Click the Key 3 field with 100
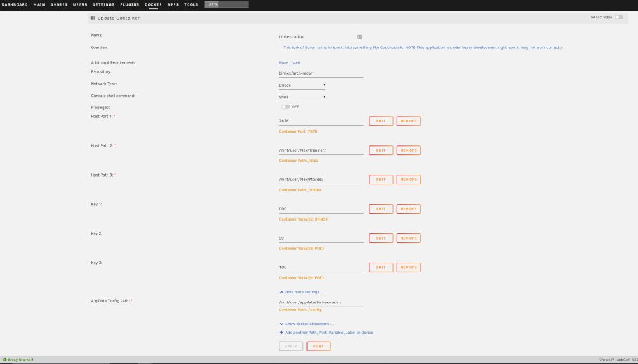The height and width of the screenshot is (364, 638). tap(321, 268)
